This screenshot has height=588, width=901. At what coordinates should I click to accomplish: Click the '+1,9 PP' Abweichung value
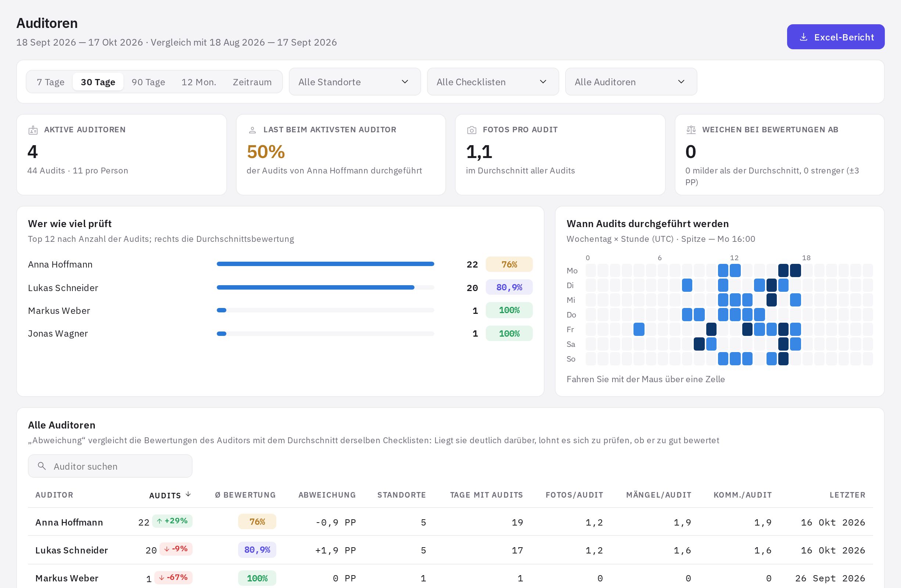click(335, 550)
